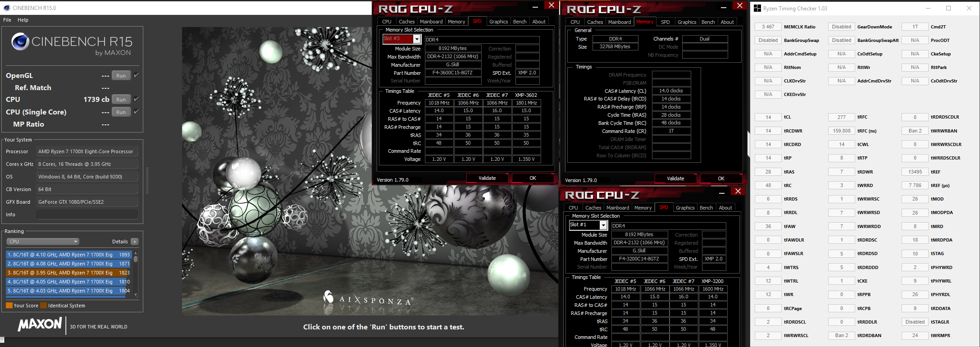
Task: Switch to Mainboard tab in Memory CPU-Z window
Action: click(x=620, y=22)
